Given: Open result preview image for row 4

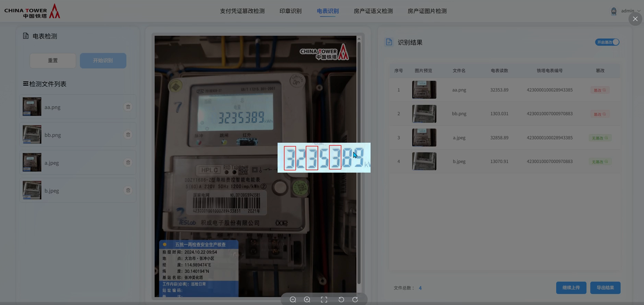Looking at the screenshot, I should pyautogui.click(x=424, y=161).
